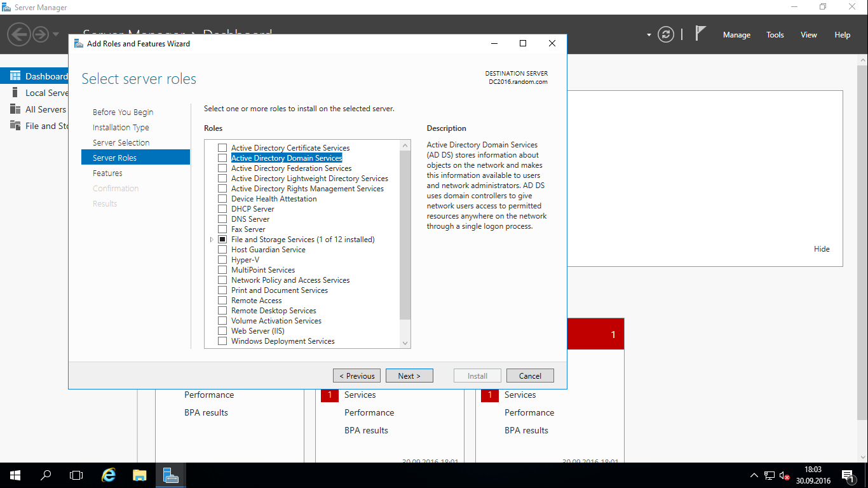Click the Previous button
Viewport: 868px width, 488px height.
pyautogui.click(x=357, y=376)
